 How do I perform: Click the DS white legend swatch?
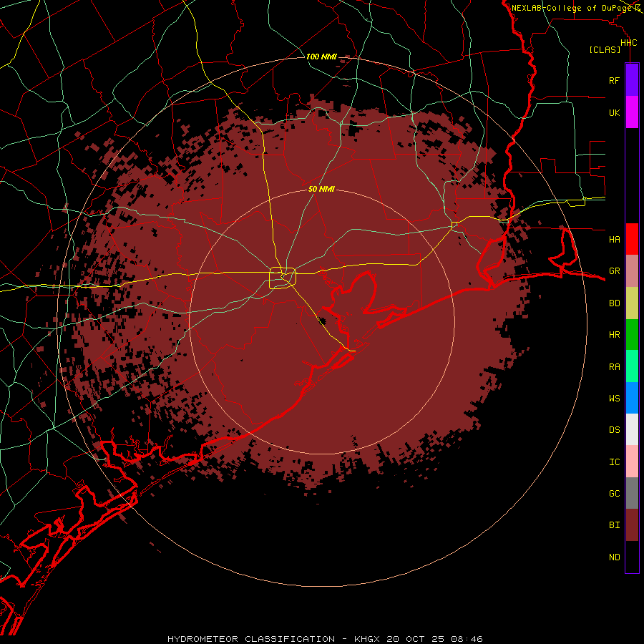(632, 429)
